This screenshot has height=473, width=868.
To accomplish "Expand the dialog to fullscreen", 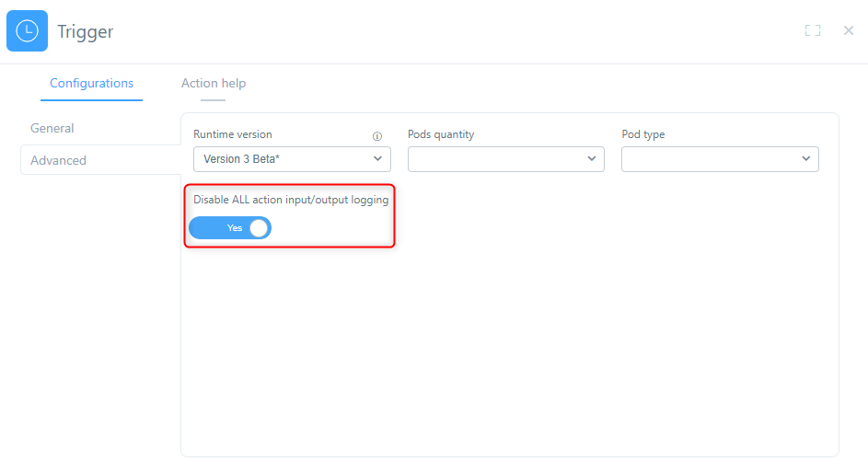I will point(812,30).
